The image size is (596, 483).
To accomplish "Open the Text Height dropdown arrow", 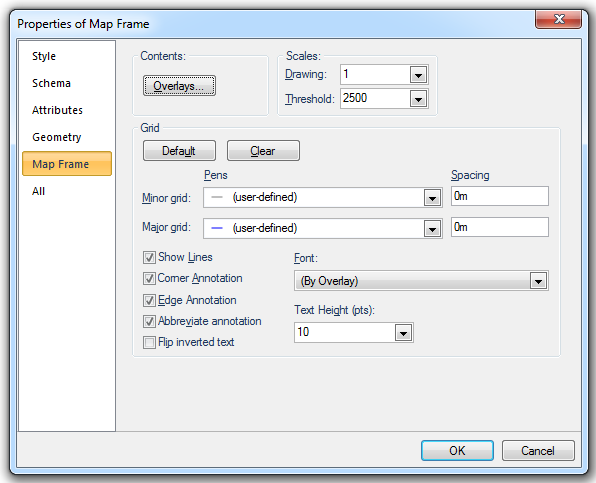I will coord(403,333).
